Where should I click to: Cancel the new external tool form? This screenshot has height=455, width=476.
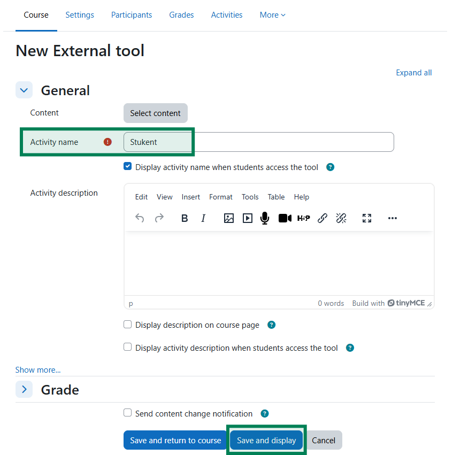[x=324, y=440]
